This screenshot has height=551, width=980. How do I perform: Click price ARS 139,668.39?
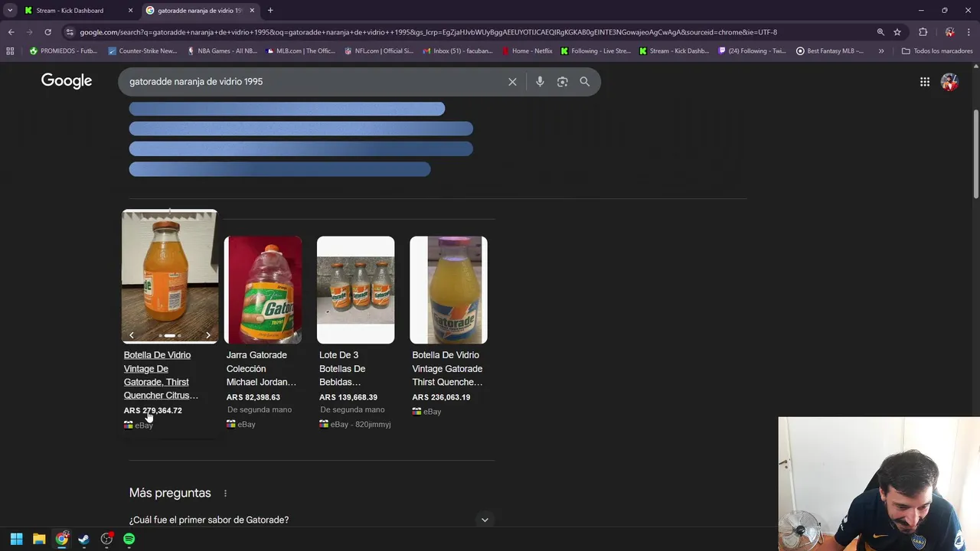[x=348, y=397]
